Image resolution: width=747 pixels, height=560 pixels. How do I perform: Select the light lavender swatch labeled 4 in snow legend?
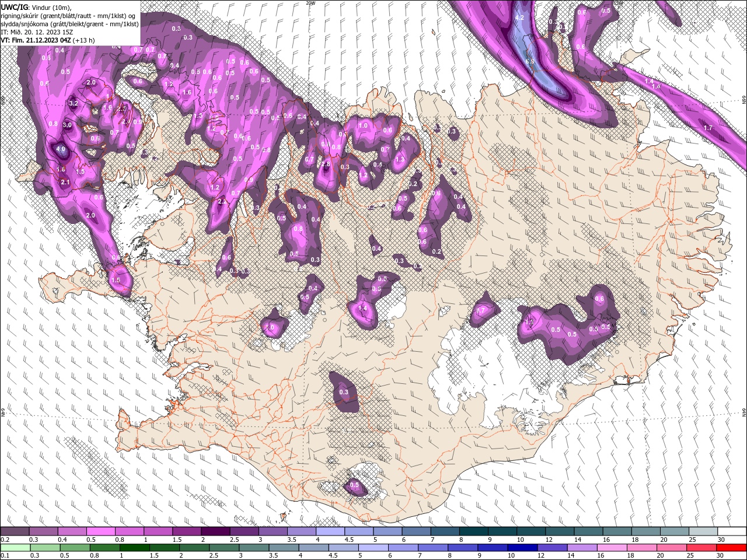330,531
